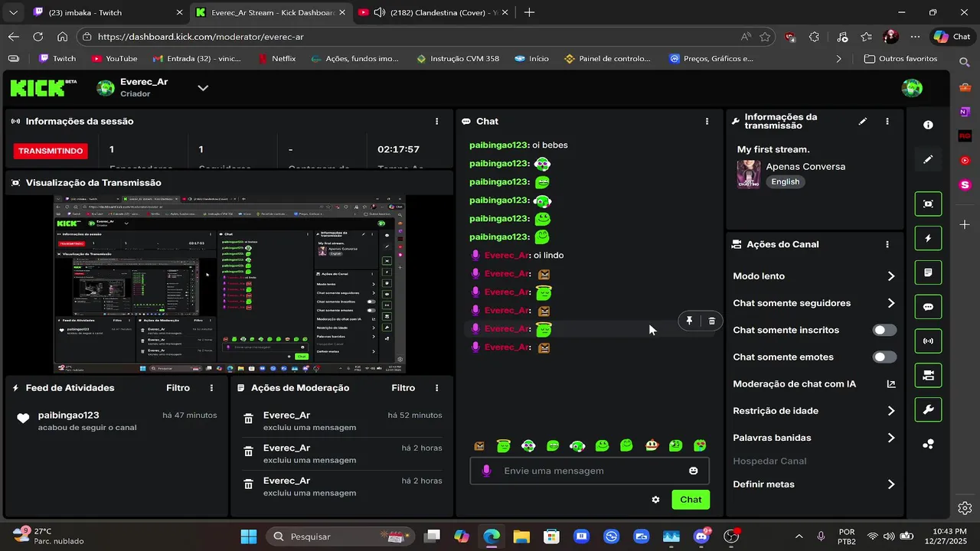The image size is (980, 551).
Task: Toggle the broadcast signal widget icon in sidebar
Action: (x=928, y=341)
